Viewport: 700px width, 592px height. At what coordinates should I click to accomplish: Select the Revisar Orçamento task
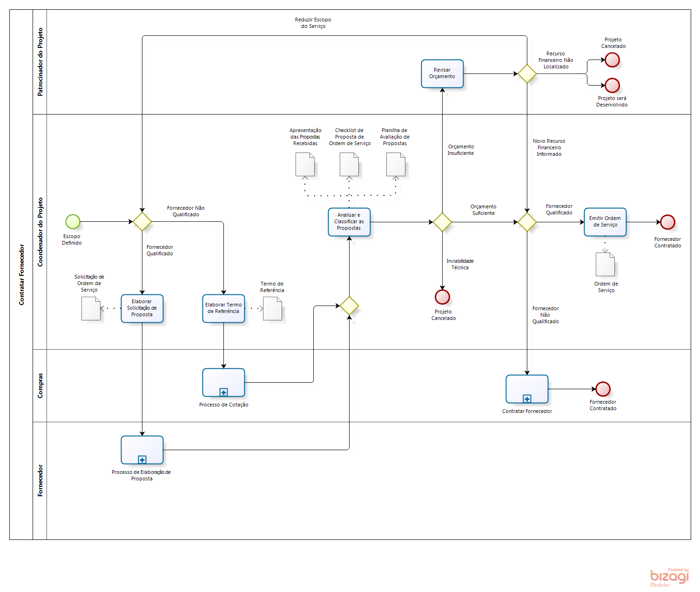442,73
